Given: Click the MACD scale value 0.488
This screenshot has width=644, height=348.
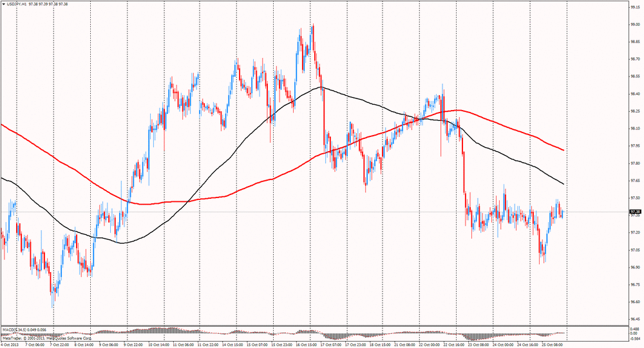Looking at the screenshot, I should (x=635, y=329).
